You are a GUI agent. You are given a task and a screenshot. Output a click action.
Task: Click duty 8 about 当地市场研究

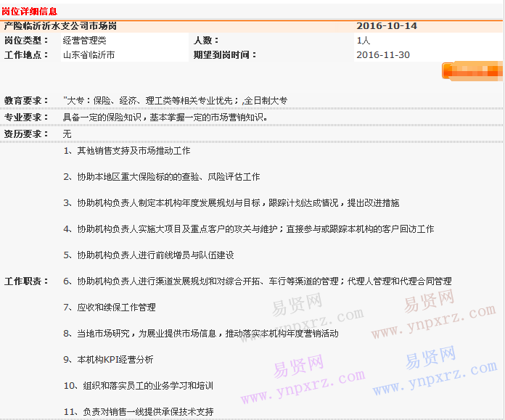(x=201, y=334)
